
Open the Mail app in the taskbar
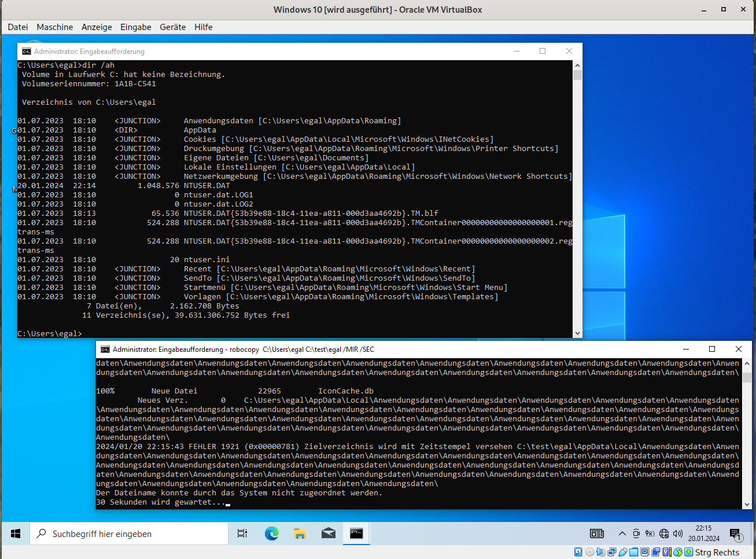pos(328,534)
